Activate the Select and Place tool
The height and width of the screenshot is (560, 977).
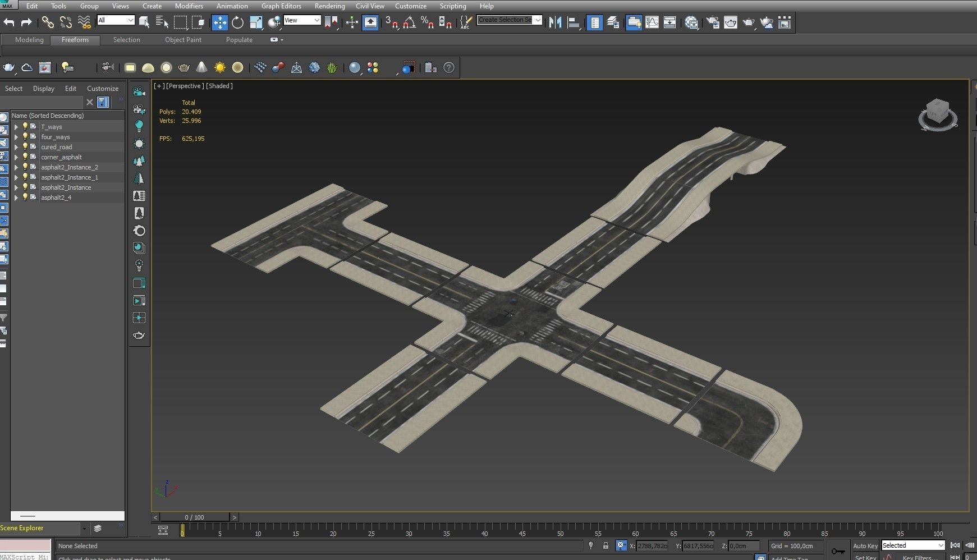[274, 22]
